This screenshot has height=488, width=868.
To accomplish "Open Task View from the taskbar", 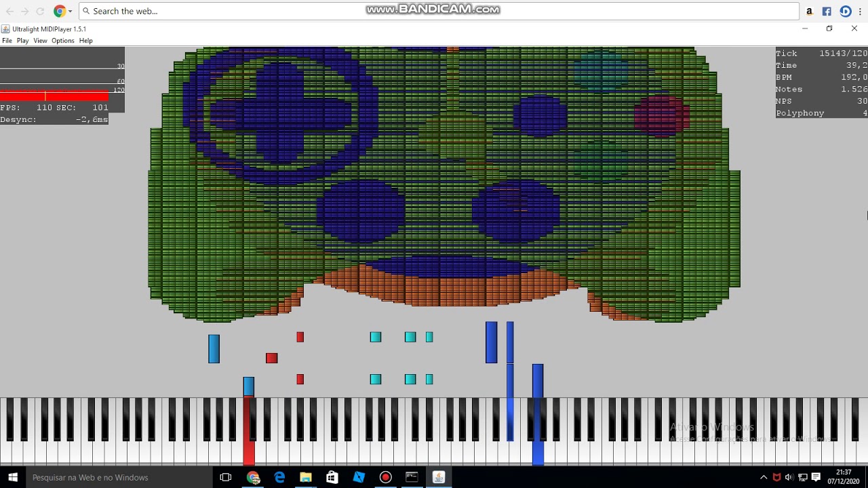I will (226, 477).
